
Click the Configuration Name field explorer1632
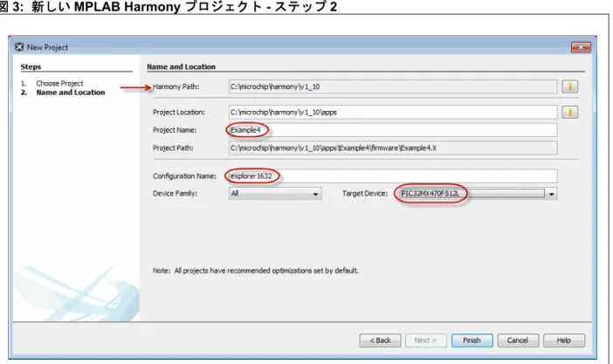pos(393,176)
